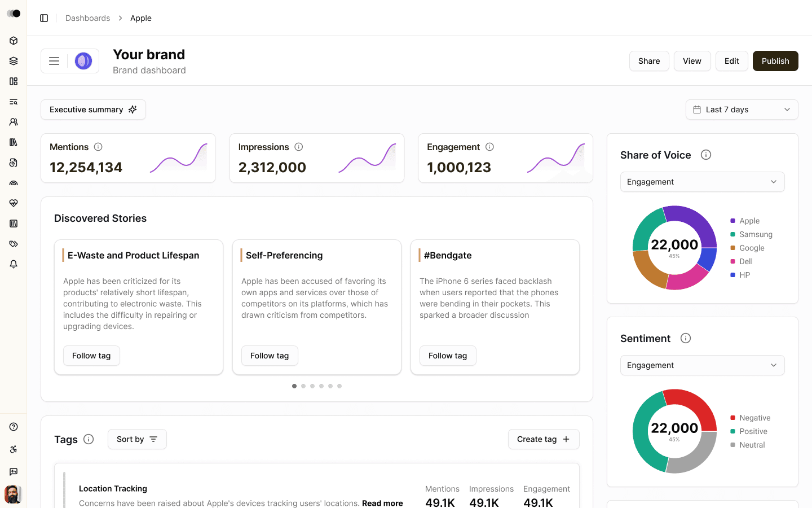Open the stacked layers icon in sidebar

click(x=14, y=61)
